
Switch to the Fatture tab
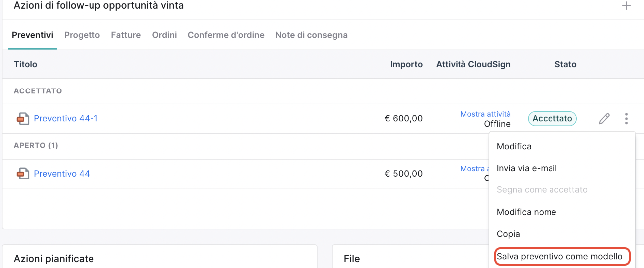pos(126,35)
